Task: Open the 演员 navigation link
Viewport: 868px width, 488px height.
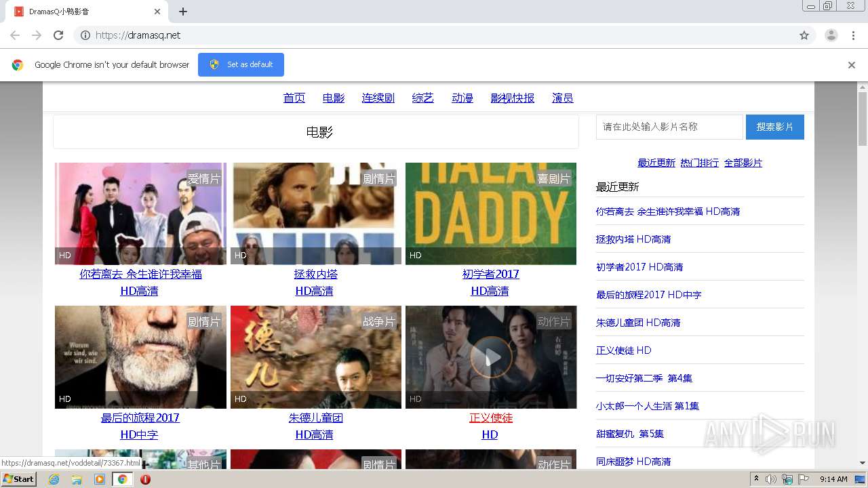Action: pyautogui.click(x=563, y=98)
